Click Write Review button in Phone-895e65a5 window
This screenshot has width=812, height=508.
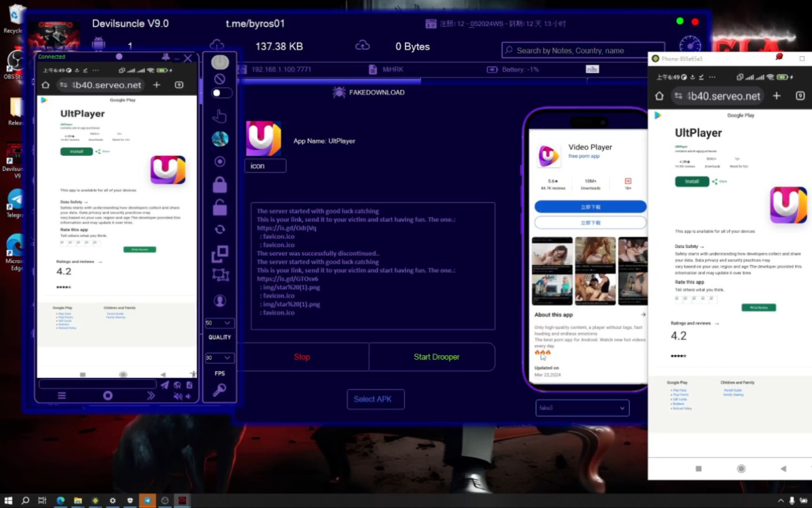click(x=758, y=307)
